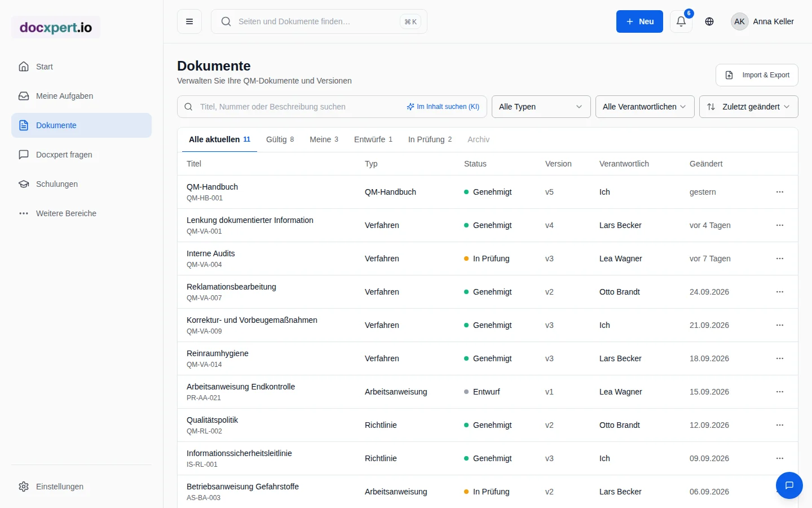Focus the Titel, Nummer search field
The height and width of the screenshot is (508, 812).
click(x=299, y=107)
